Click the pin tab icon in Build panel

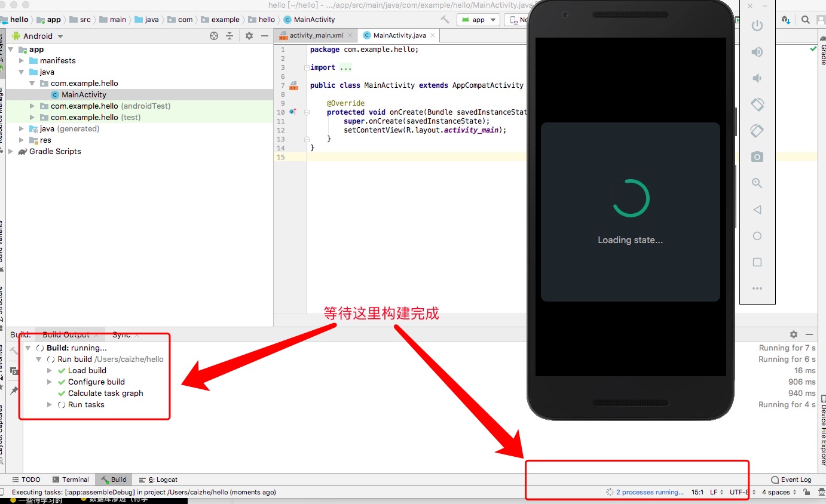14,390
